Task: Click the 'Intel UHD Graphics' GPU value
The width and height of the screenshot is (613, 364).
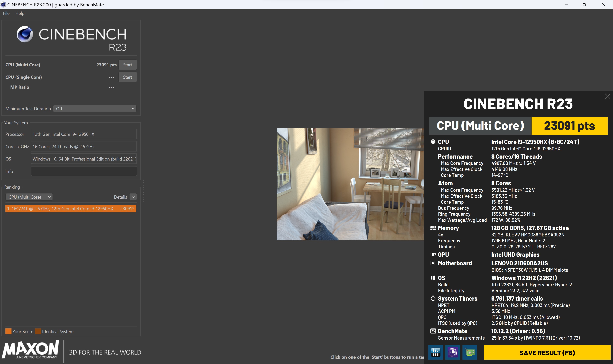Action: coord(515,255)
